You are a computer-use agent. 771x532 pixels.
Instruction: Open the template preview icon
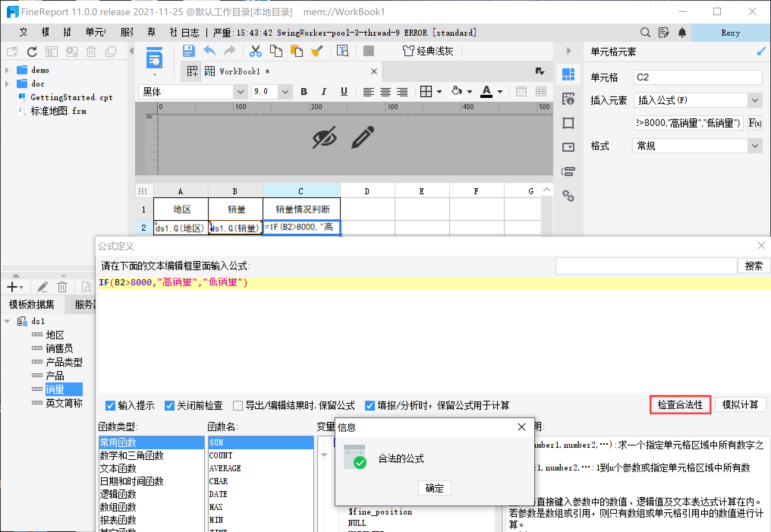[x=154, y=59]
